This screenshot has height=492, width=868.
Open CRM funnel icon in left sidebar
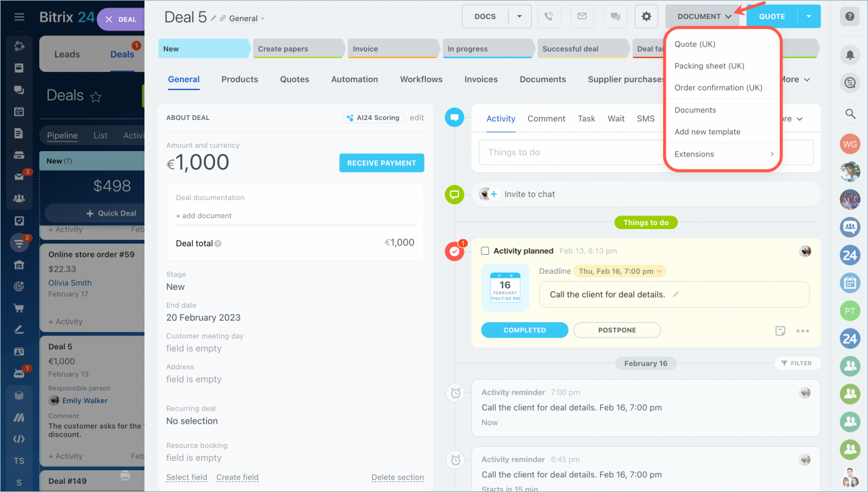pyautogui.click(x=19, y=242)
